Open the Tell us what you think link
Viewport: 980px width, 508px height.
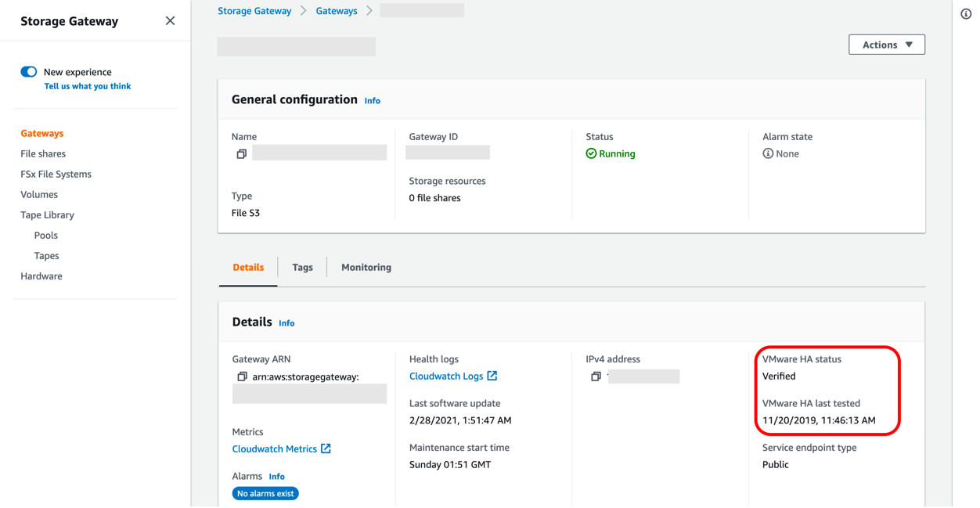pos(87,86)
